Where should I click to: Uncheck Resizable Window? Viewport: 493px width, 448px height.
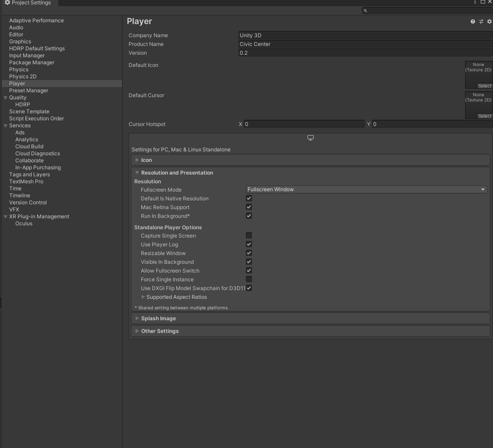point(248,253)
